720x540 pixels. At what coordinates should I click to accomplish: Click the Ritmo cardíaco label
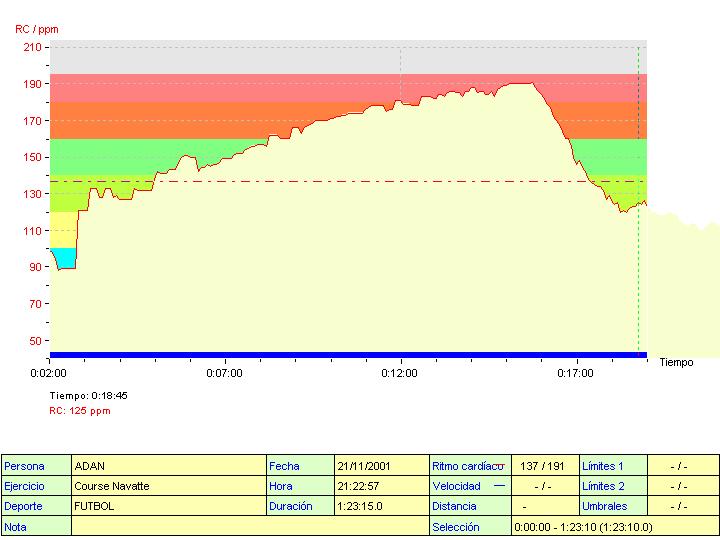(467, 467)
